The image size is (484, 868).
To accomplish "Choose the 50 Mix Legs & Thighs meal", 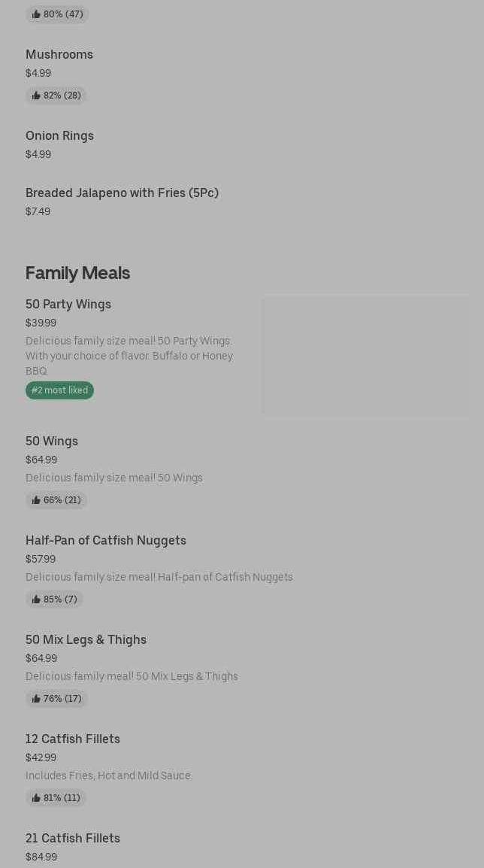I will click(x=86, y=639).
